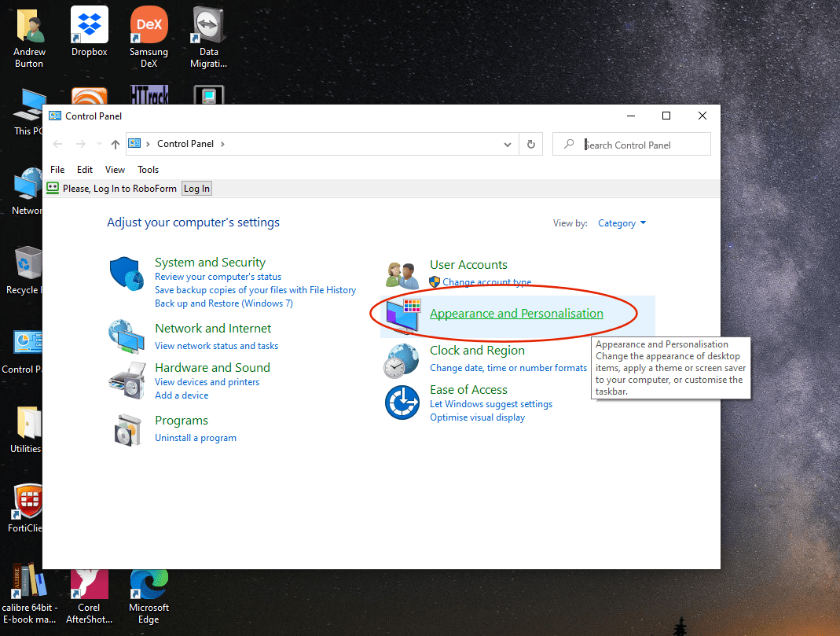This screenshot has width=840, height=636.
Task: Select the Corel AfterShot desktop icon
Action: tap(89, 597)
